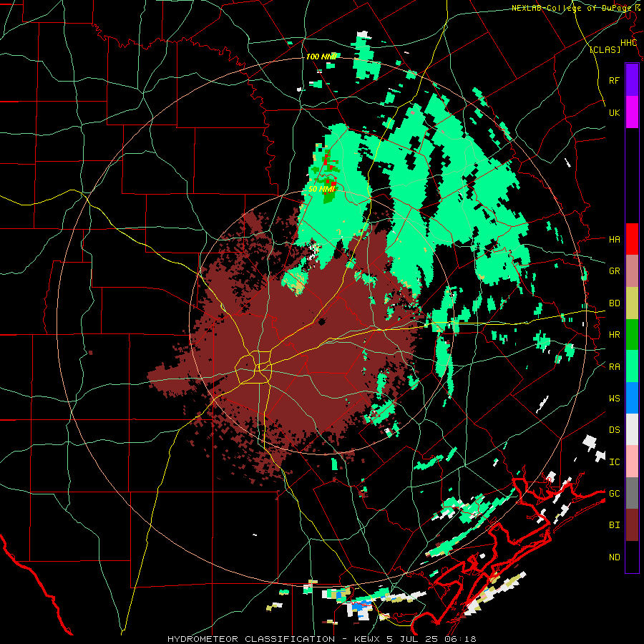
Task: Click the 'DS' legend label text
Action: [x=614, y=430]
